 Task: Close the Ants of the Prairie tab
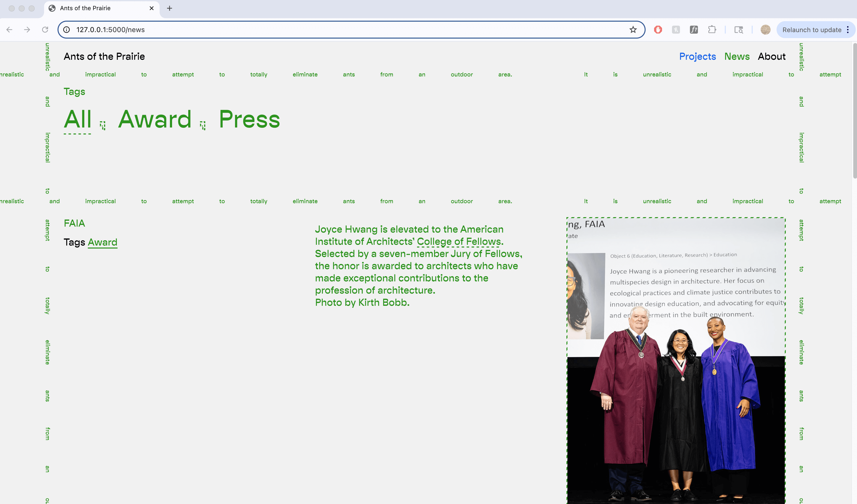point(152,8)
